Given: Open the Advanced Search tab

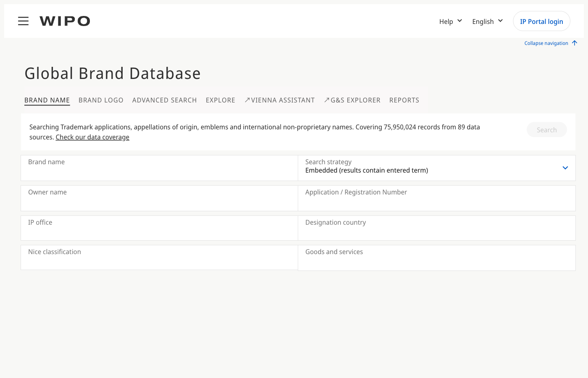Looking at the screenshot, I should (165, 100).
